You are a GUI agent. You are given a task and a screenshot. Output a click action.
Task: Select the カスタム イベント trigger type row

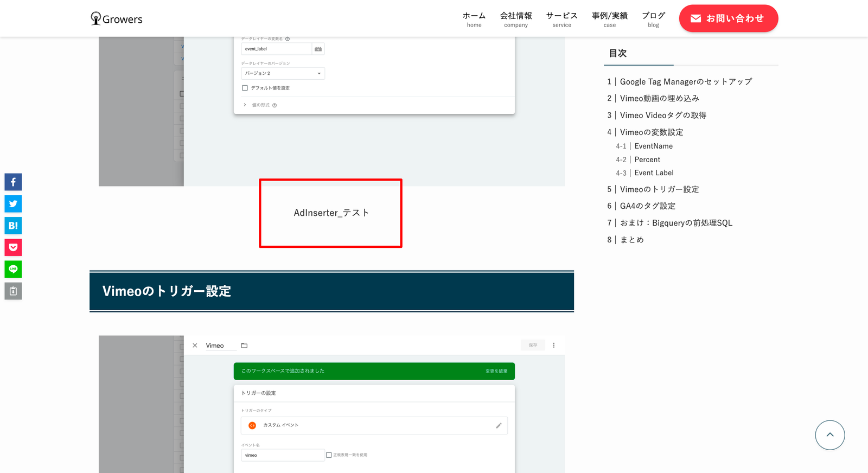coord(374,425)
